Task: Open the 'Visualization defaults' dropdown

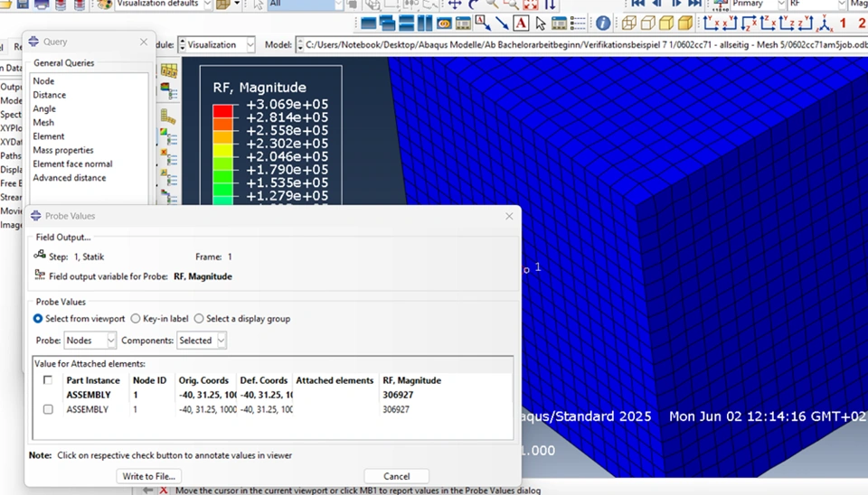Action: tap(164, 5)
